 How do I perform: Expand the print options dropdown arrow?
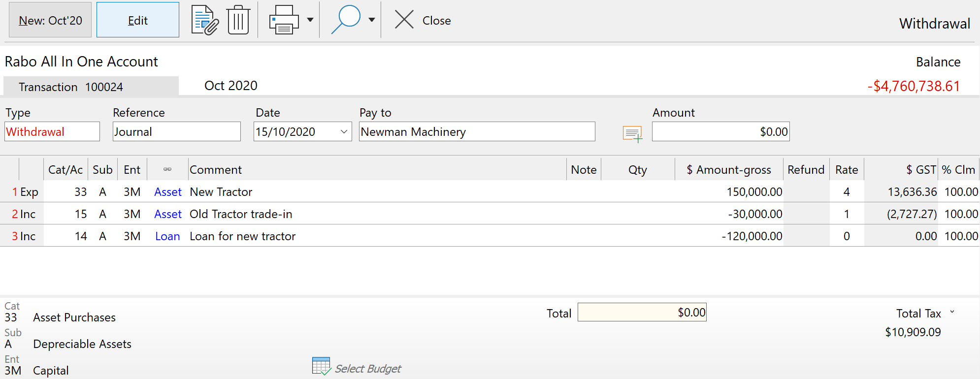pos(310,20)
